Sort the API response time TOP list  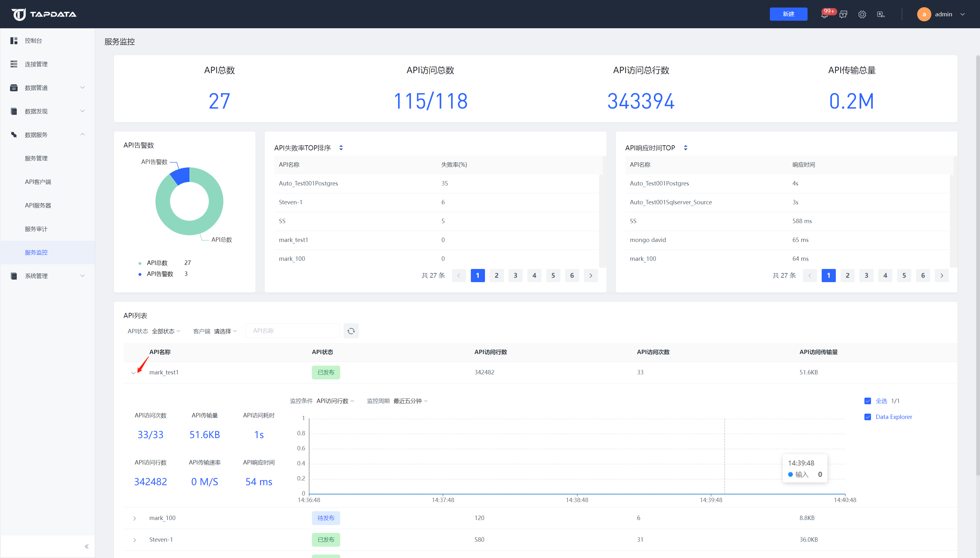click(685, 148)
